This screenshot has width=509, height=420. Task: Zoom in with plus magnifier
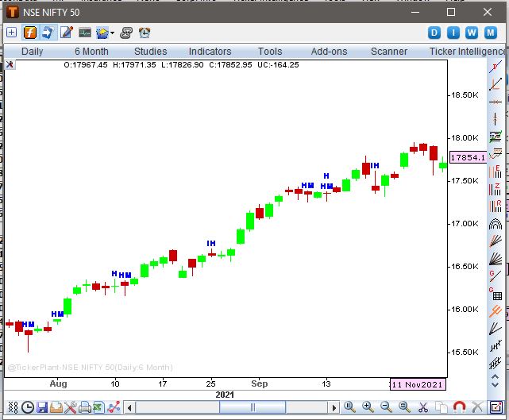tap(368, 407)
